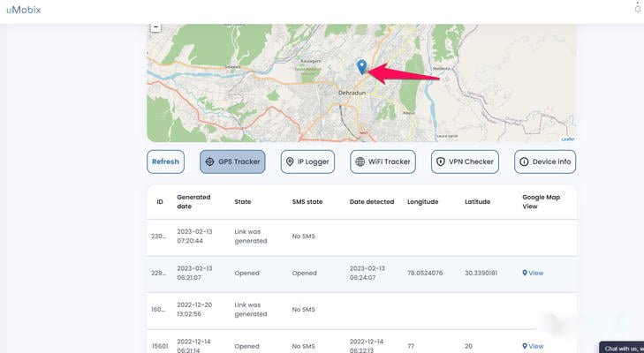This screenshot has height=353, width=644.
Task: Click the ID column header
Action: (x=160, y=201)
